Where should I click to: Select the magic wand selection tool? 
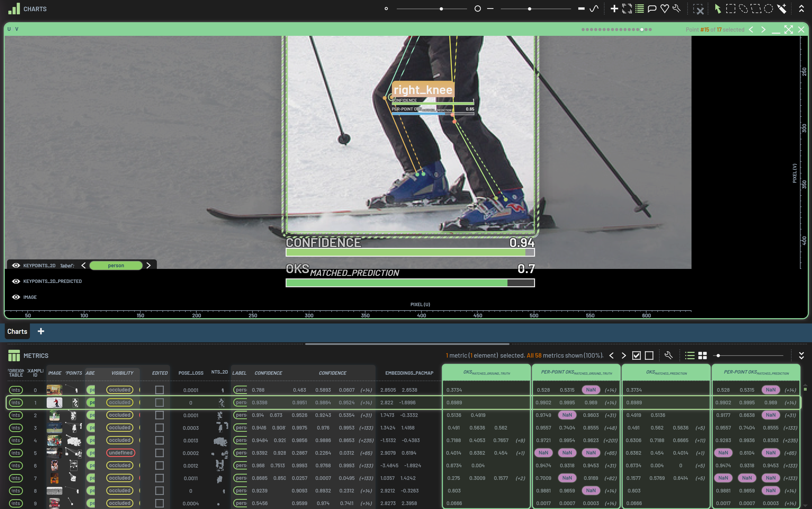[x=782, y=9]
